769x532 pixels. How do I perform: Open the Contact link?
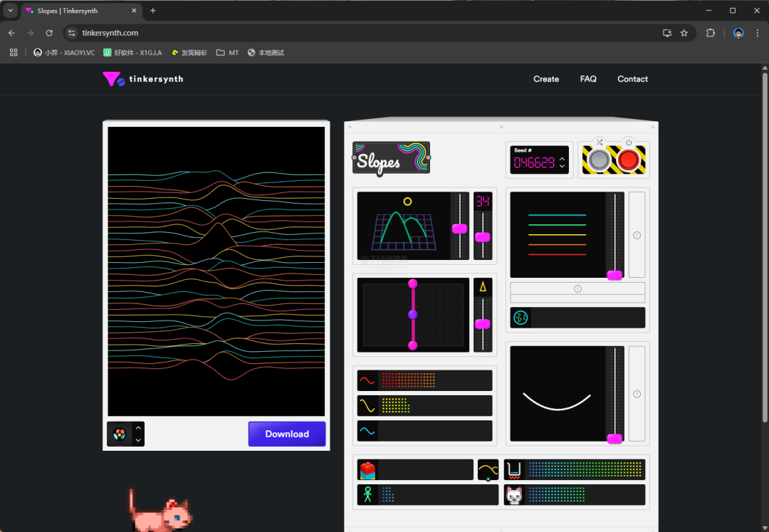click(632, 79)
